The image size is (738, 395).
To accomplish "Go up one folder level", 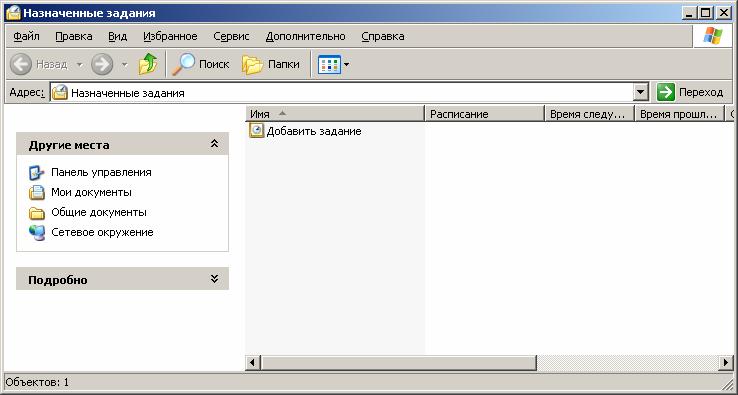I will [x=148, y=64].
